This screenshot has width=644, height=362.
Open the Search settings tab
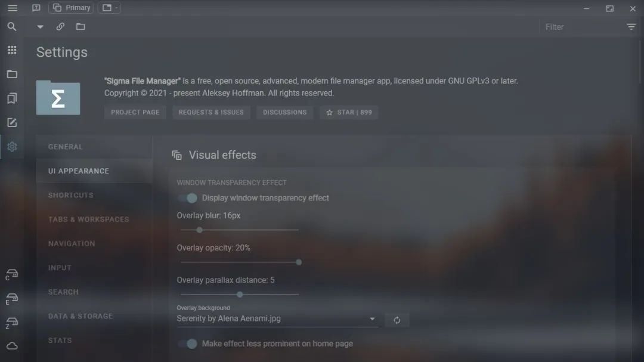(x=94, y=292)
